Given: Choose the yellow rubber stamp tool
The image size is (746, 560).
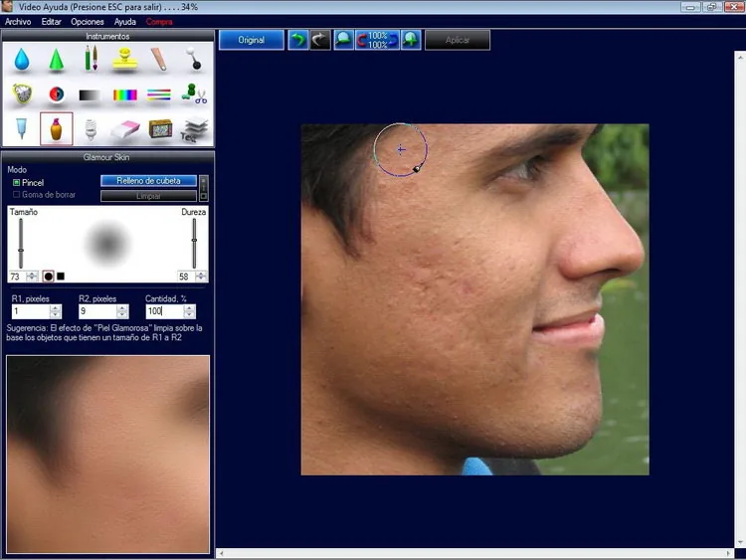Looking at the screenshot, I should 124,60.
